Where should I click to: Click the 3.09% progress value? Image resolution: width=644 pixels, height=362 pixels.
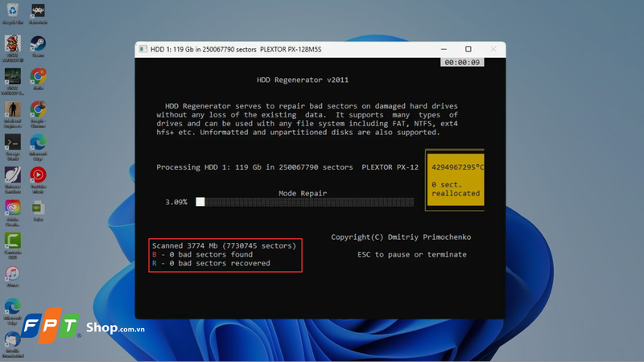175,202
